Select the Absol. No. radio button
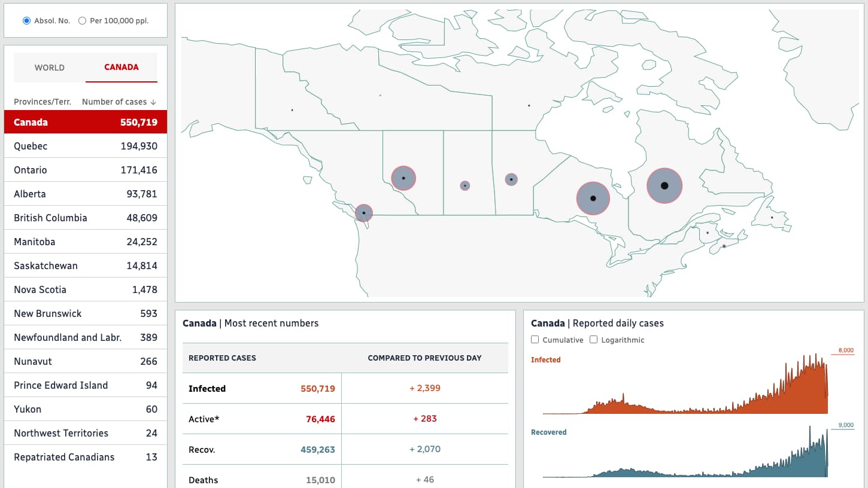 (x=25, y=20)
